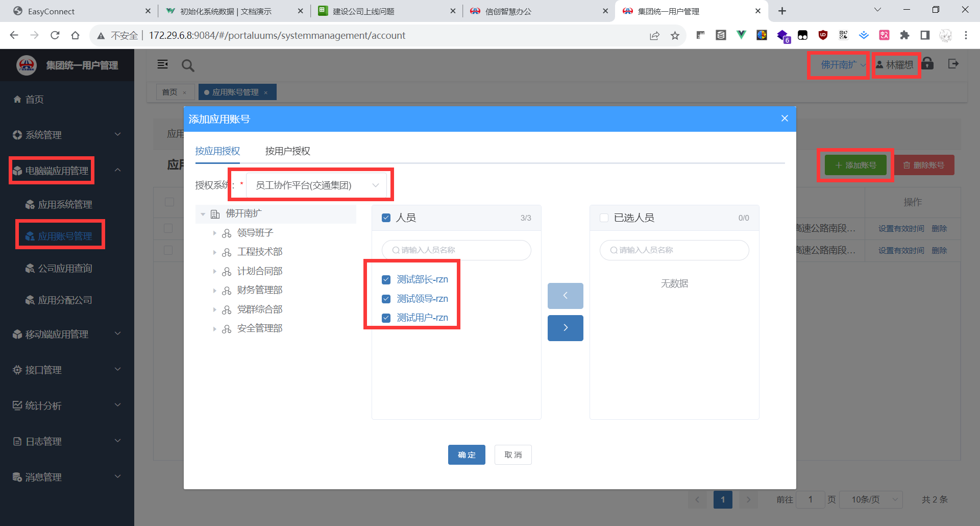Click the move-right transfer arrow button
The height and width of the screenshot is (526, 980).
566,328
